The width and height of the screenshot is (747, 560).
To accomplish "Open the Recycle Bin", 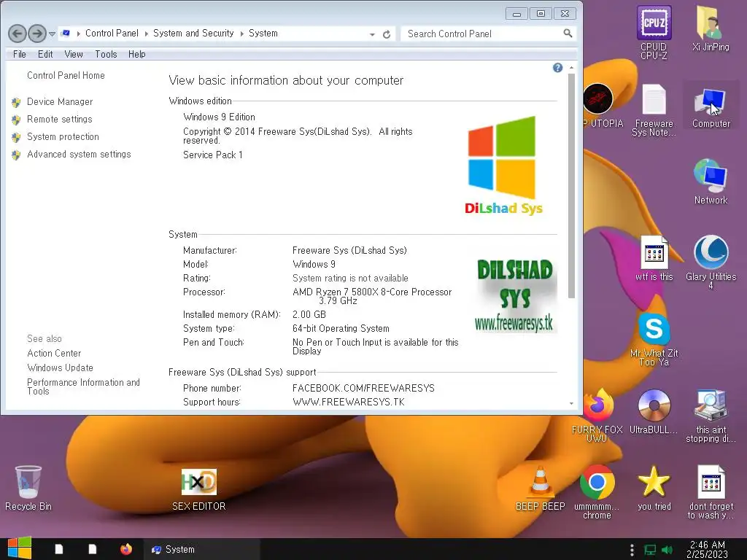I will coord(28,488).
